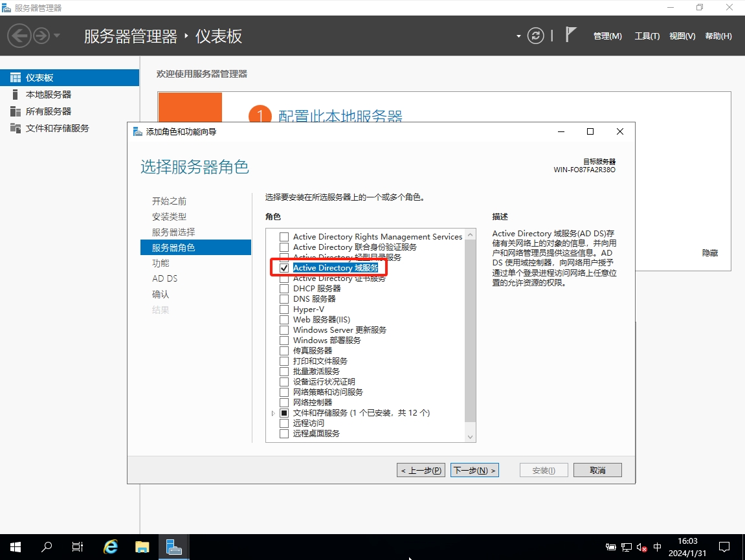Open the 工具(T) menu
Image resolution: width=745 pixels, height=560 pixels.
(647, 36)
